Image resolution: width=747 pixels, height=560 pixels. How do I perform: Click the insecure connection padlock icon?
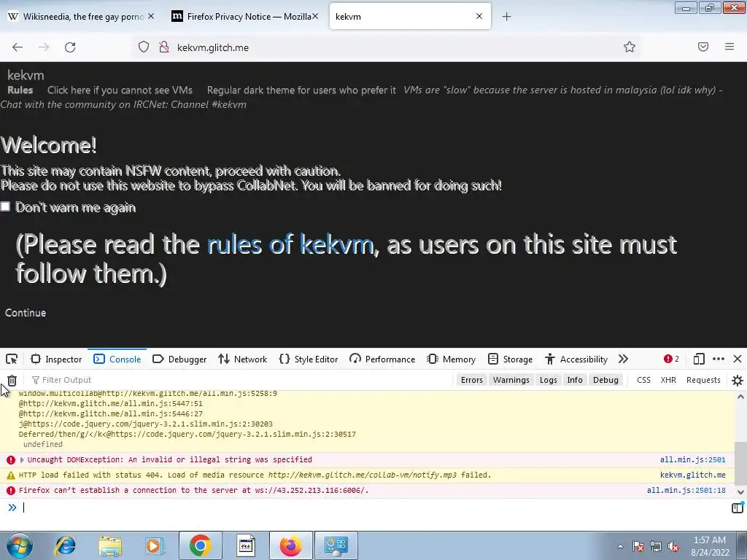[x=164, y=47]
